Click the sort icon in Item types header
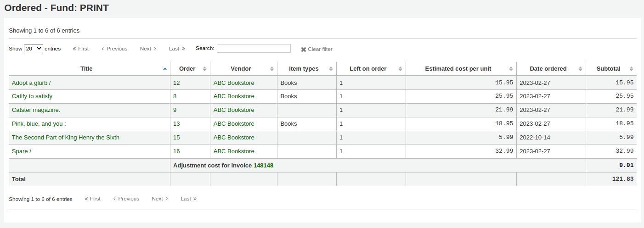 coord(331,69)
